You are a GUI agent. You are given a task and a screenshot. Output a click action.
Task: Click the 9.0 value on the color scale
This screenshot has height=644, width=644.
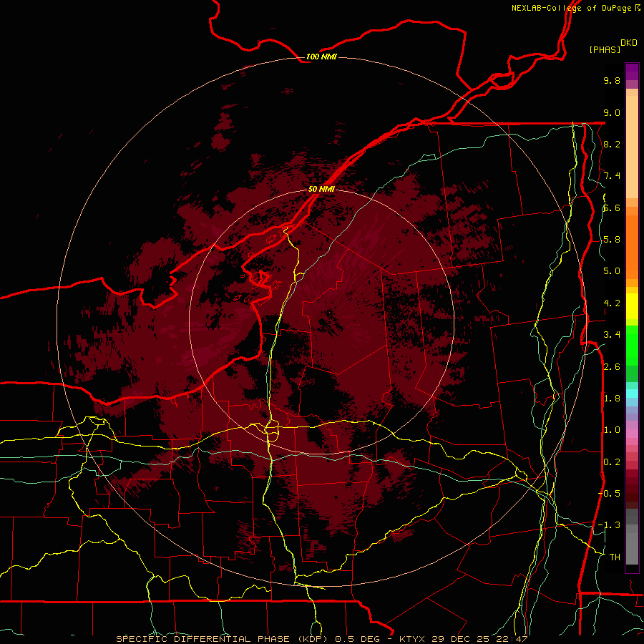point(612,112)
